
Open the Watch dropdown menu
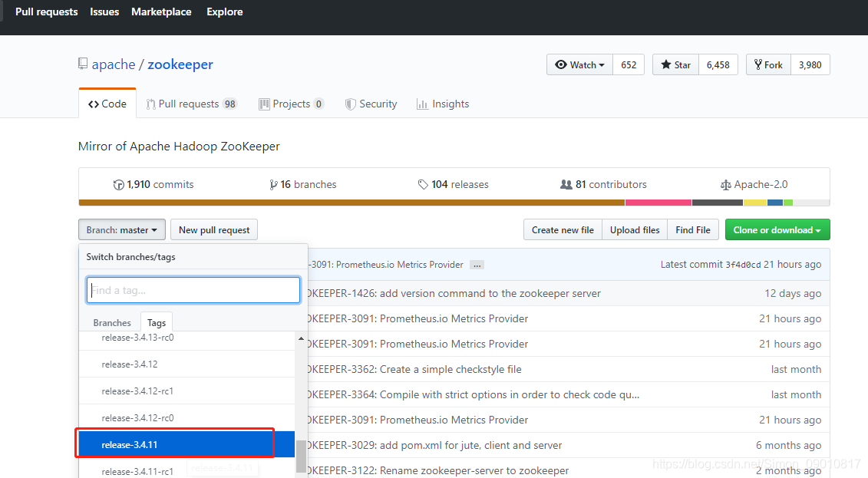(579, 64)
